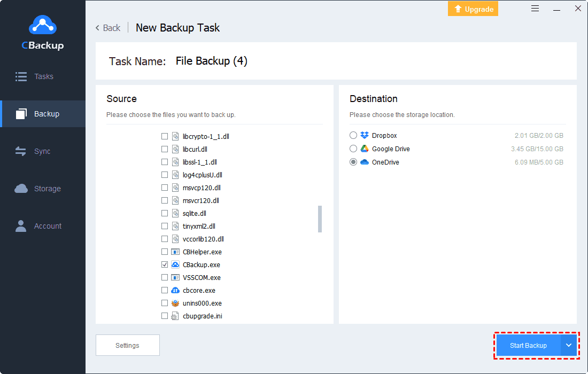Open the hamburger menu in title bar

[x=535, y=9]
